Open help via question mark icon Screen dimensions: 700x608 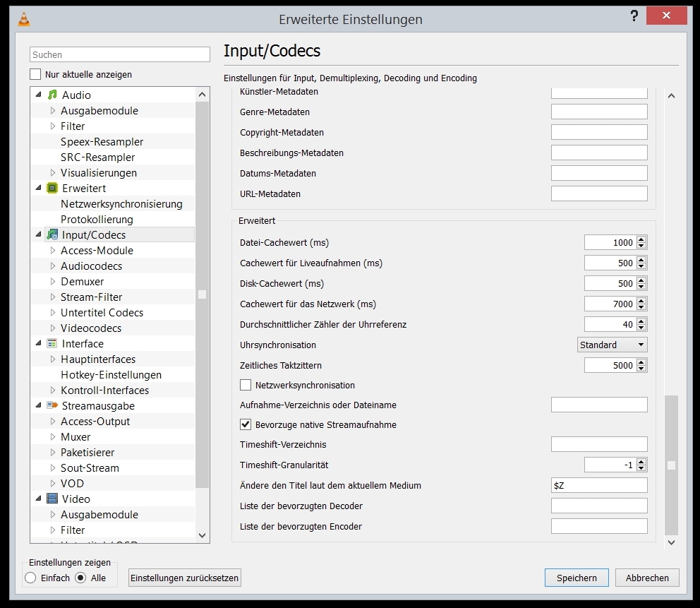click(634, 16)
